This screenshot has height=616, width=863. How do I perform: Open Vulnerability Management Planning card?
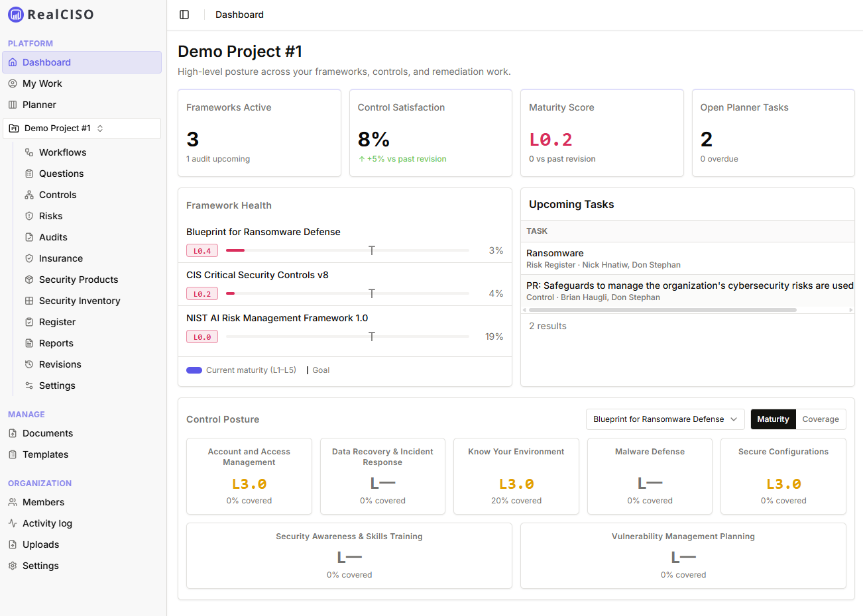tap(683, 556)
